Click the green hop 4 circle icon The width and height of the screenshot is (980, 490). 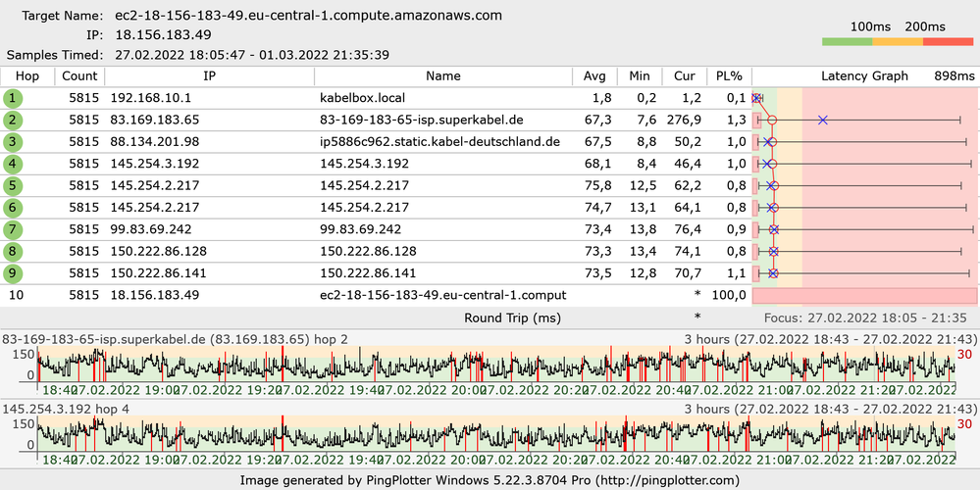pos(11,164)
